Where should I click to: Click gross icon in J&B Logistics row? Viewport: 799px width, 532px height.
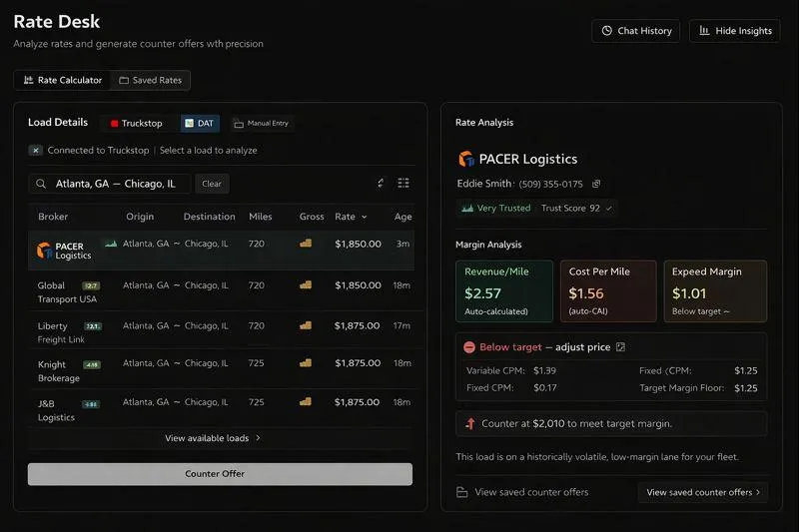pos(306,401)
